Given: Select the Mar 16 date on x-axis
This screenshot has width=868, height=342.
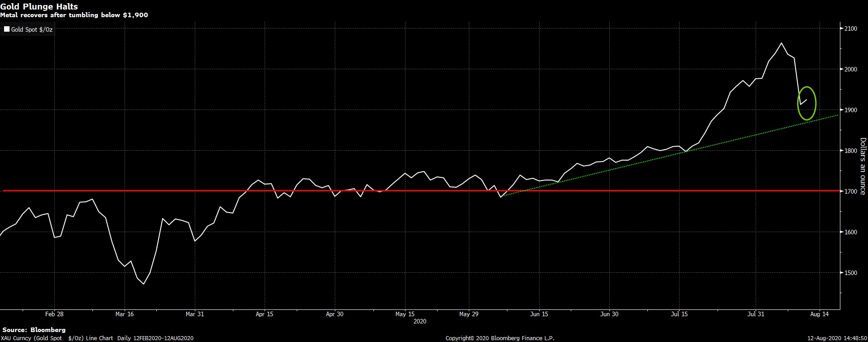Looking at the screenshot, I should point(125,314).
